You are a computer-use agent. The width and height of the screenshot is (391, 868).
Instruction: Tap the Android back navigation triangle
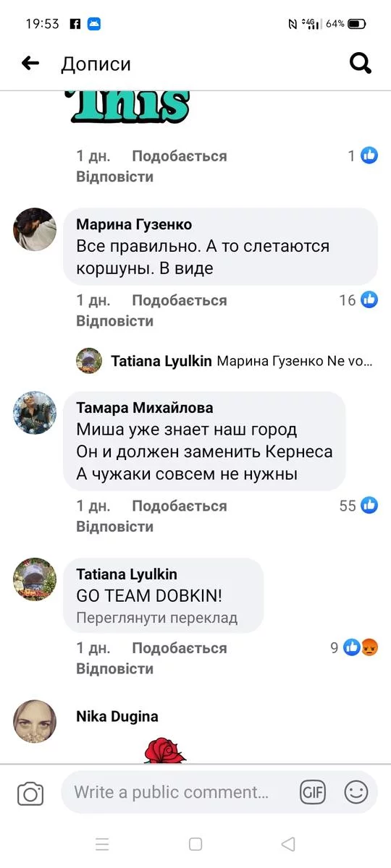coord(288,843)
